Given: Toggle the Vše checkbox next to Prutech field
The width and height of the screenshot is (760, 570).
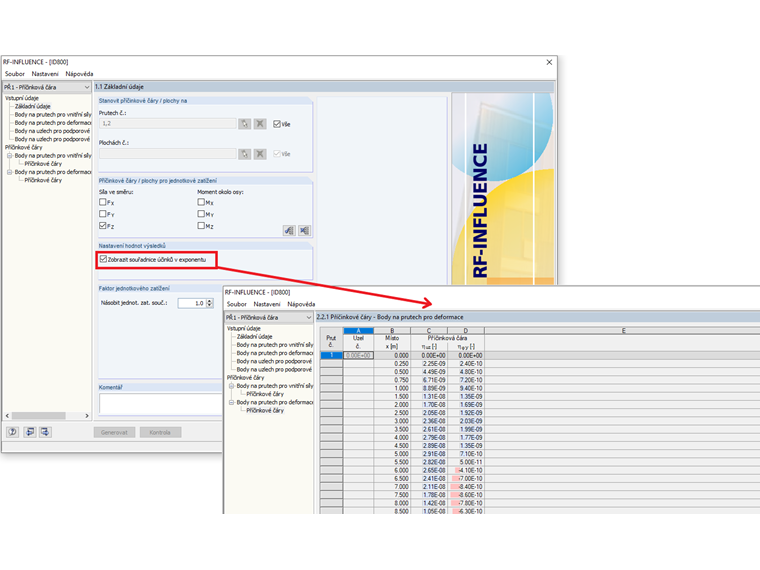Looking at the screenshot, I should (277, 124).
